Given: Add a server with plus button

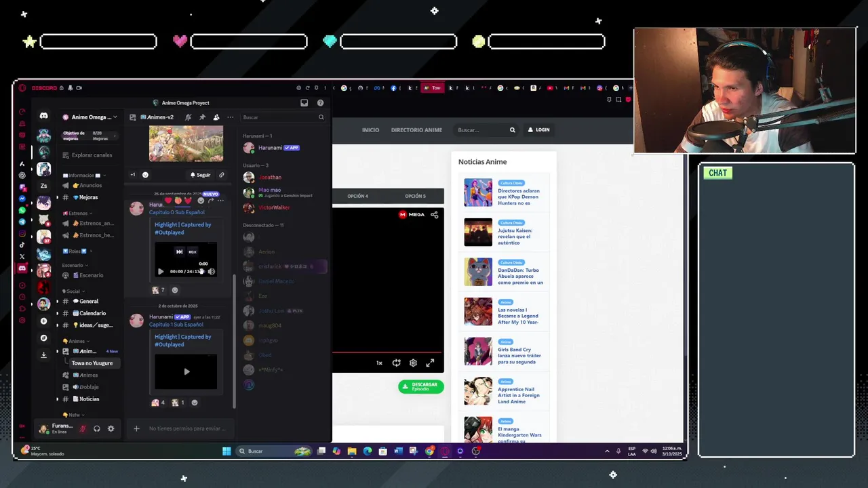Looking at the screenshot, I should click(44, 321).
